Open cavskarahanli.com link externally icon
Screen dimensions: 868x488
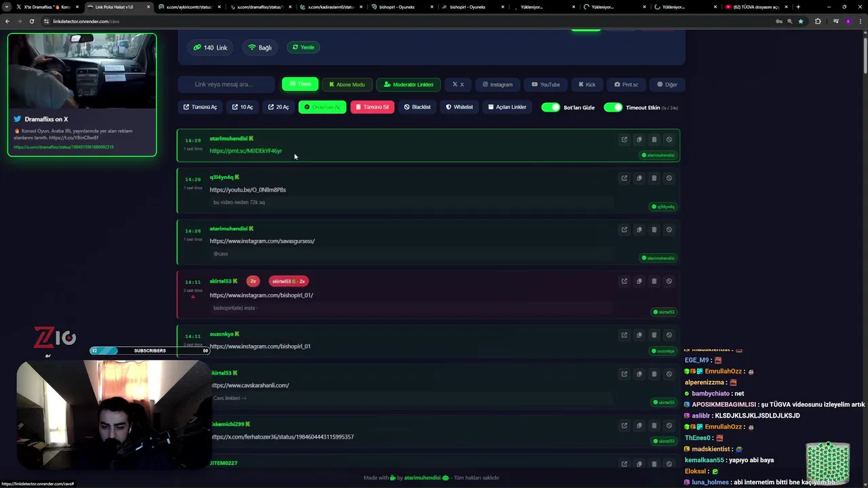[624, 374]
